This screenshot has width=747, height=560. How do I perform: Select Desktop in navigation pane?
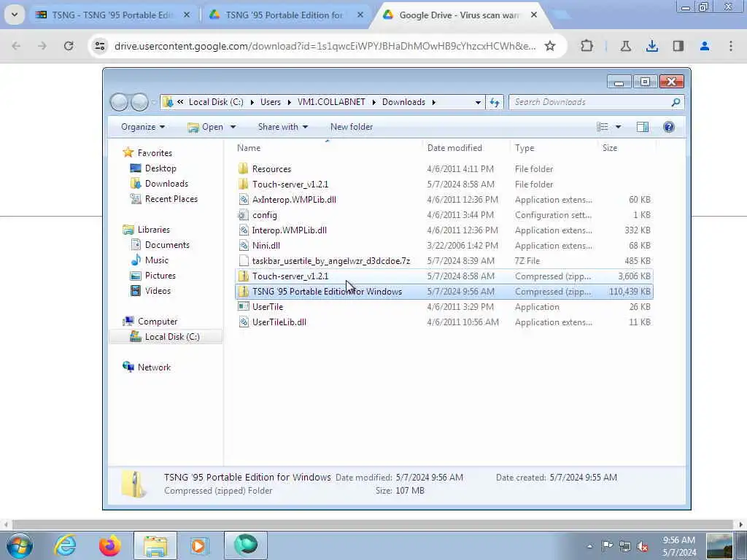[160, 168]
